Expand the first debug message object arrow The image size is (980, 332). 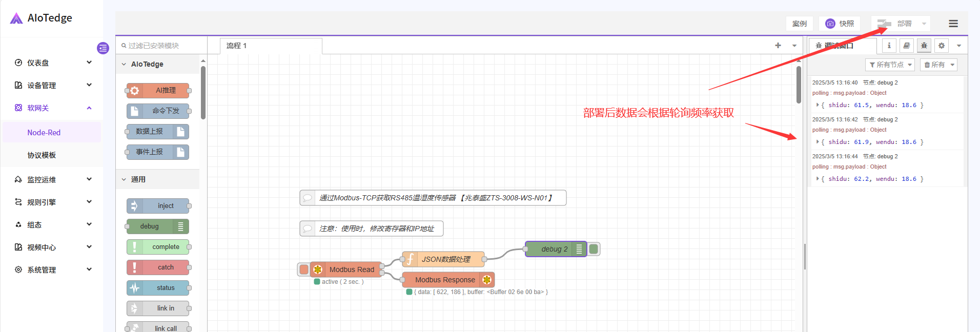(817, 105)
